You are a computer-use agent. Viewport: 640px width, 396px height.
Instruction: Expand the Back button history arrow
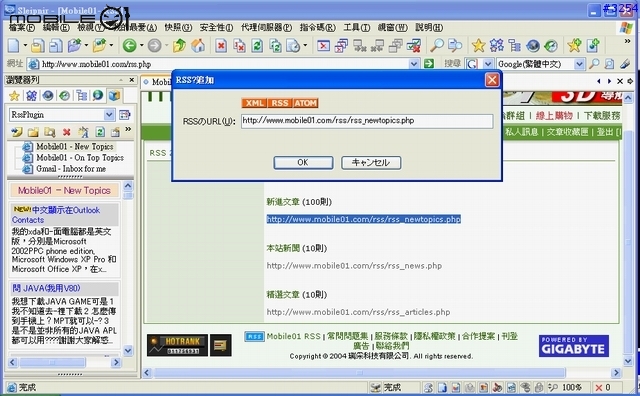pos(141,45)
